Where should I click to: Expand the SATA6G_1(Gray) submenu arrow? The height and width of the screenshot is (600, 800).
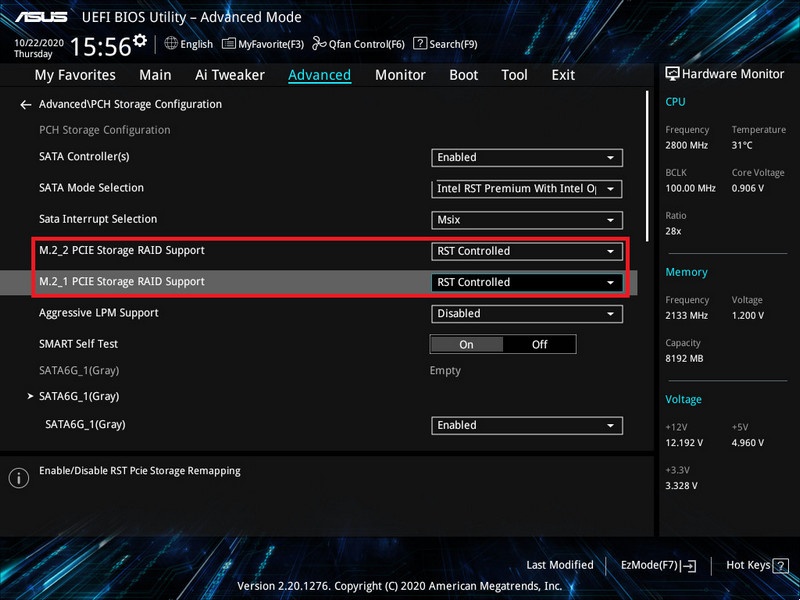pyautogui.click(x=31, y=396)
